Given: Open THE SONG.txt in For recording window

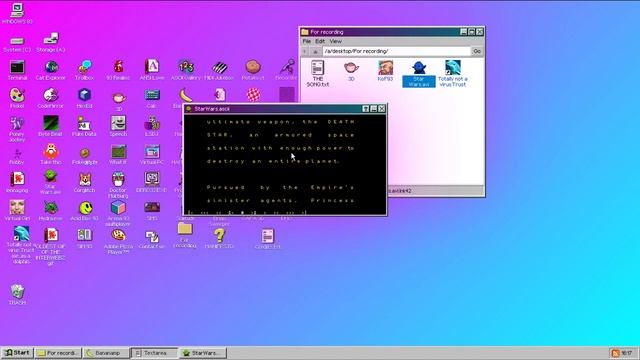Looking at the screenshot, I should point(318,73).
